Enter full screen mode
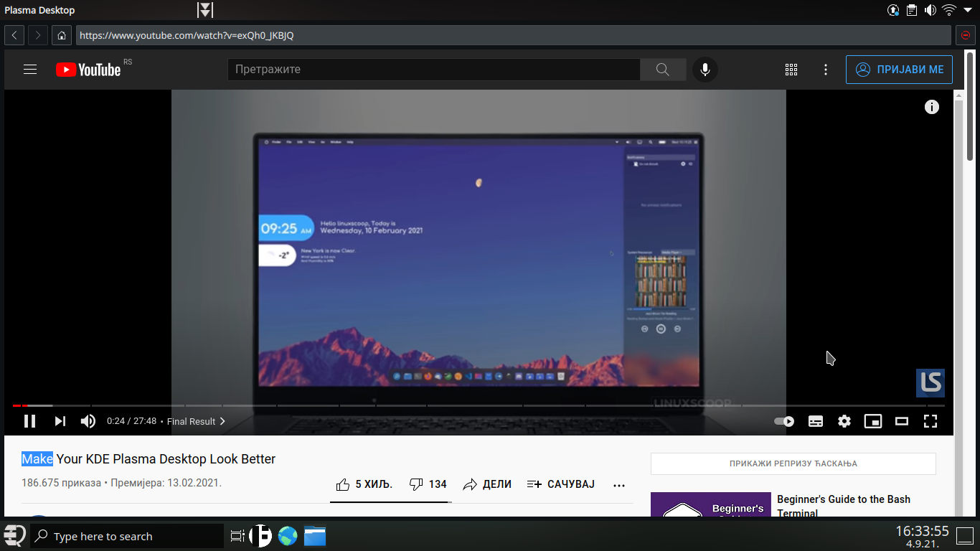The width and height of the screenshot is (980, 551). point(930,421)
